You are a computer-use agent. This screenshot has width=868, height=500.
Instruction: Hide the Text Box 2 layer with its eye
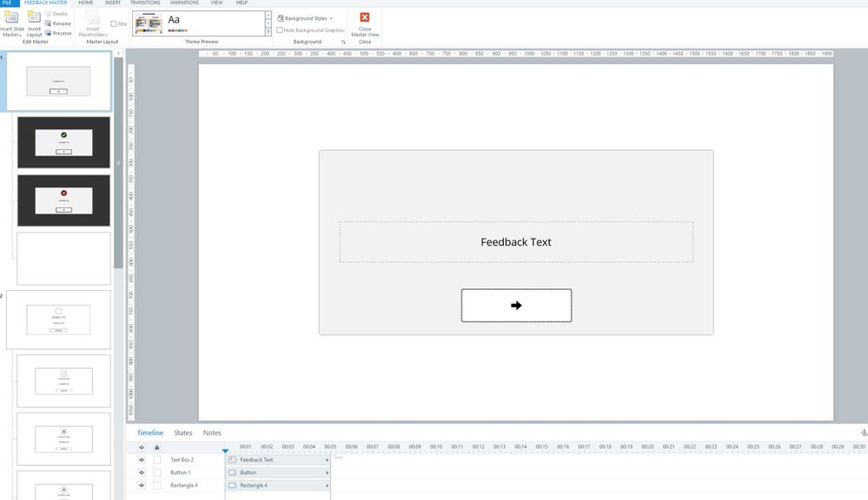(141, 459)
